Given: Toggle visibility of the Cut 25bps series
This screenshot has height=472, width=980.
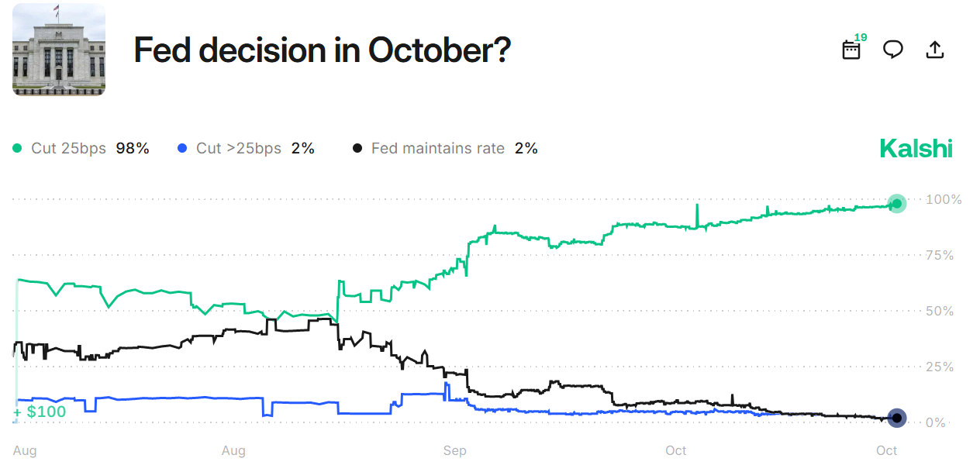Looking at the screenshot, I should [x=70, y=147].
